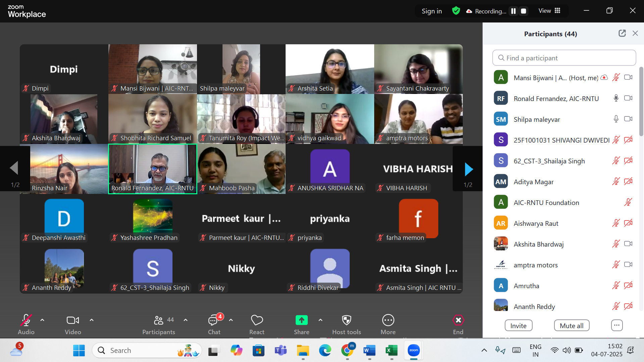The width and height of the screenshot is (644, 362).
Task: Open Host tools shield icon
Action: coord(346,320)
